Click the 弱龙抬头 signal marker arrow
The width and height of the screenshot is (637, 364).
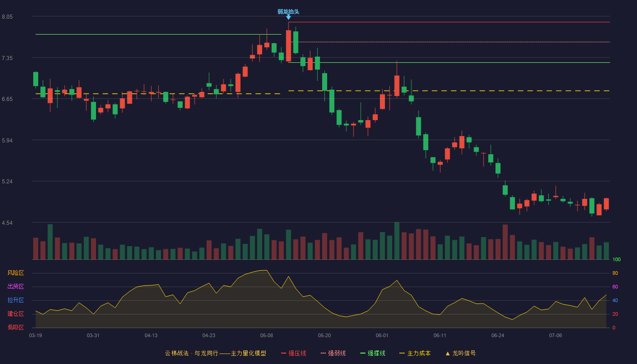point(288,17)
